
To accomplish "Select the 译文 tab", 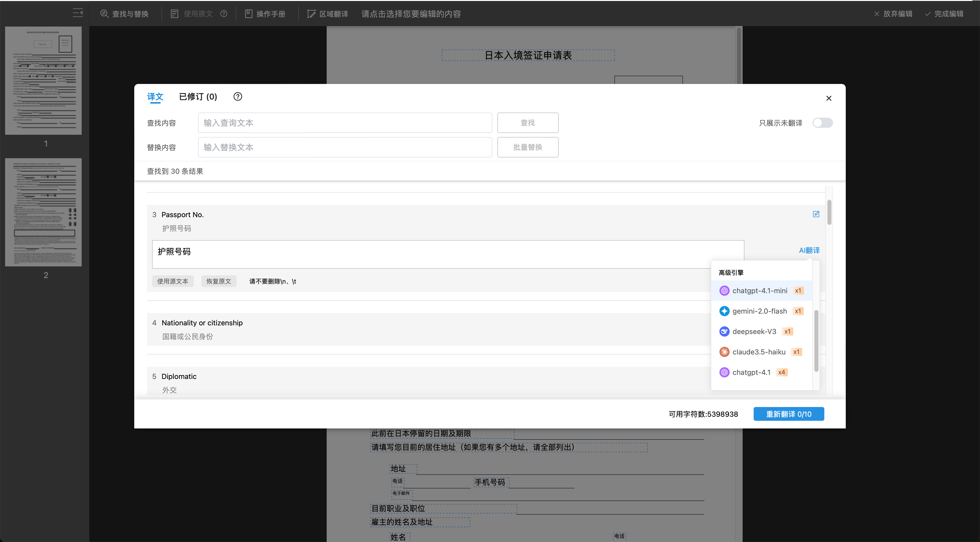I will click(x=155, y=97).
